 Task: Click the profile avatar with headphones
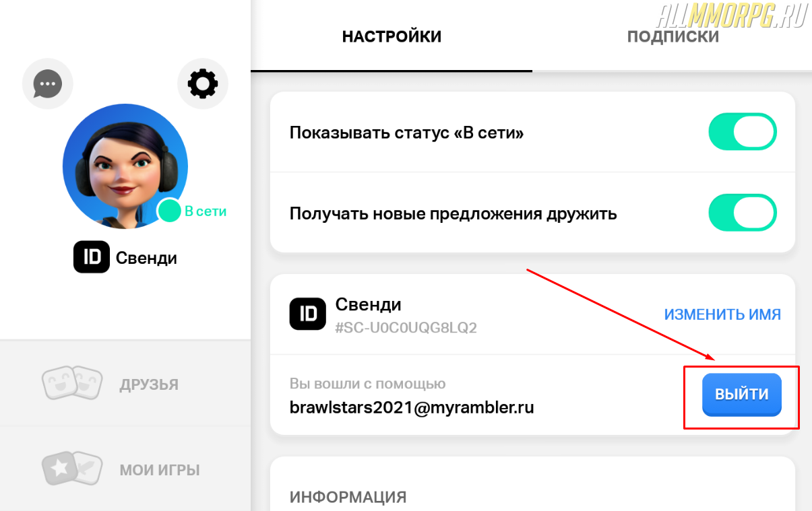[125, 166]
